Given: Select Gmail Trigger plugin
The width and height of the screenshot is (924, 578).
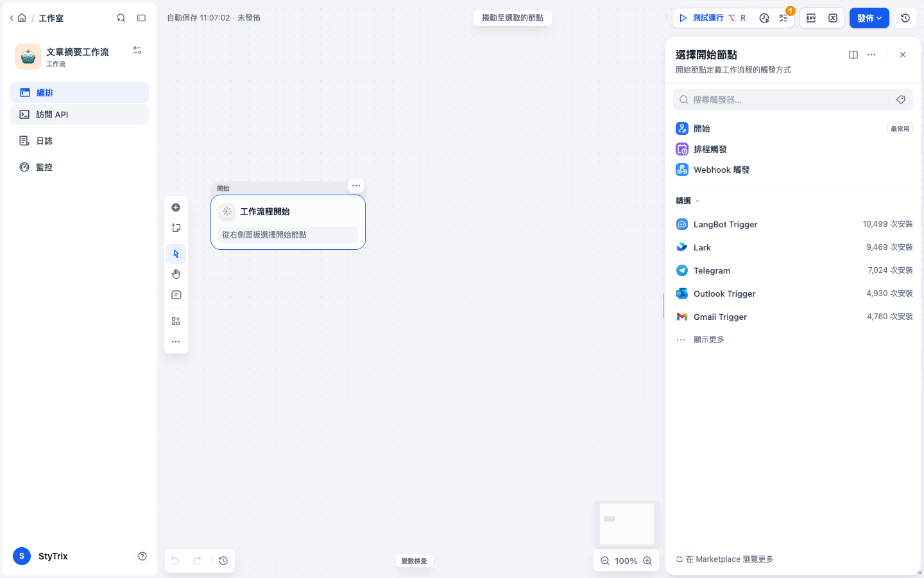Looking at the screenshot, I should tap(794, 317).
